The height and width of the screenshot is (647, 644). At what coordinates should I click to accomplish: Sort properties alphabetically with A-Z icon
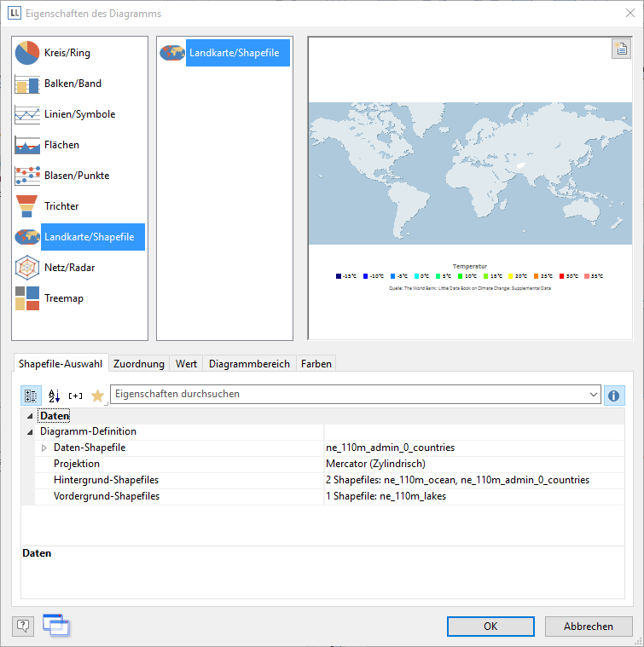coord(54,396)
